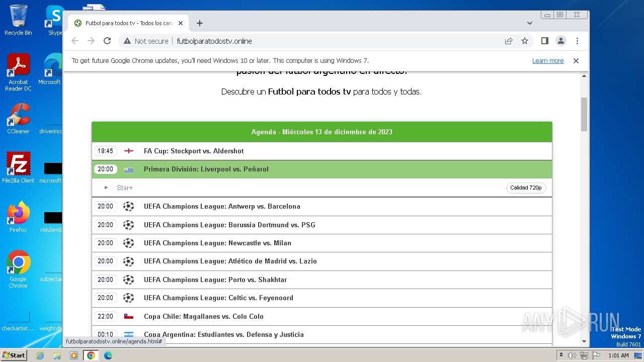Click the volume speaker tray icon
This screenshot has height=362, width=644.
pyautogui.click(x=572, y=355)
